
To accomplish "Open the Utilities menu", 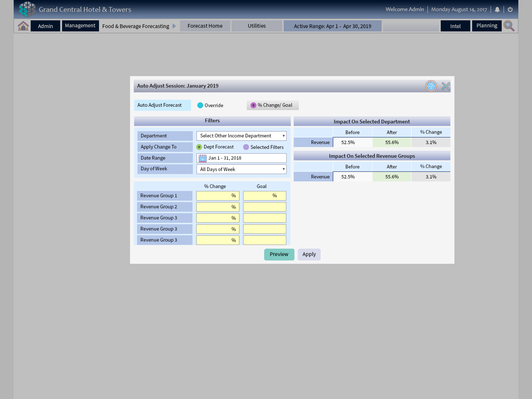I will point(257,26).
